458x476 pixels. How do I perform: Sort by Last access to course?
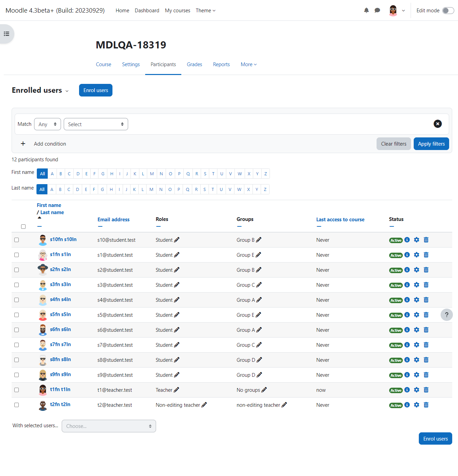[x=340, y=220]
